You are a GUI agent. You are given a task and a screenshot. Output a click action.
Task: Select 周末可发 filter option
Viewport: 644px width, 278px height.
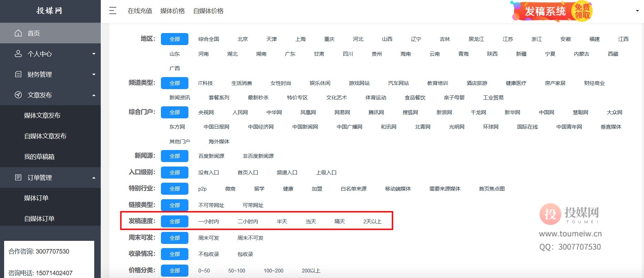(208, 238)
